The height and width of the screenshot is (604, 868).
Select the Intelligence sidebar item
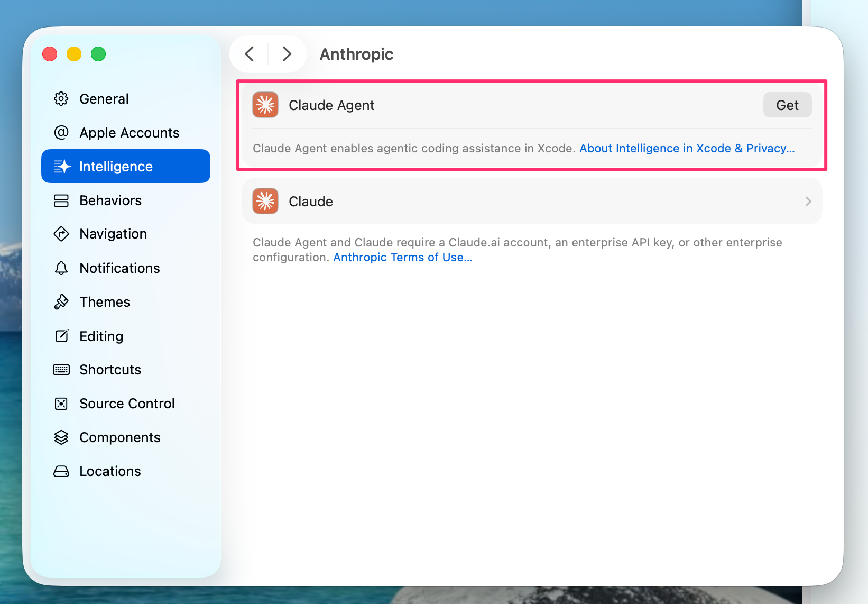[126, 167]
